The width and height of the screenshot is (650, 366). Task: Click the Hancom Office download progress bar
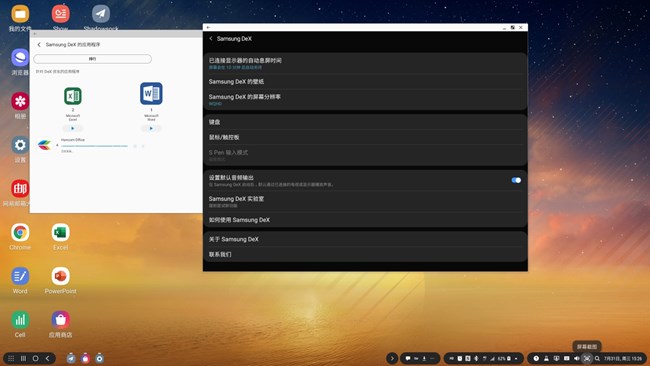94,146
